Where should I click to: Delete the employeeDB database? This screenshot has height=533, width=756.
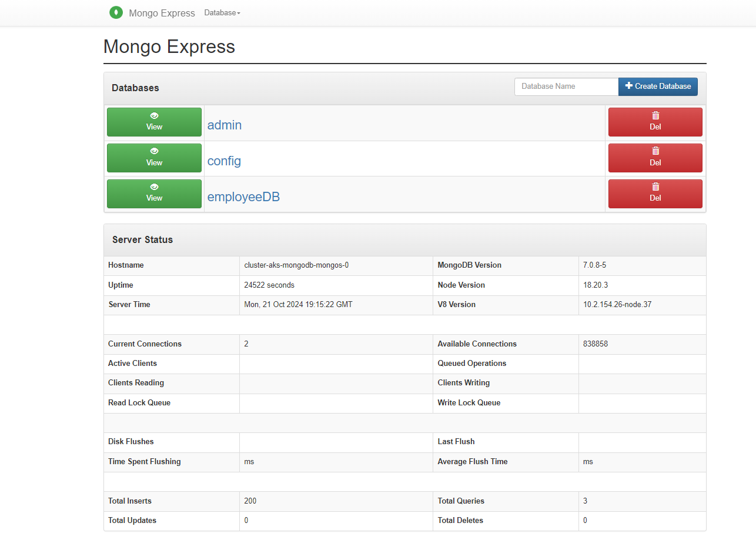tap(655, 194)
